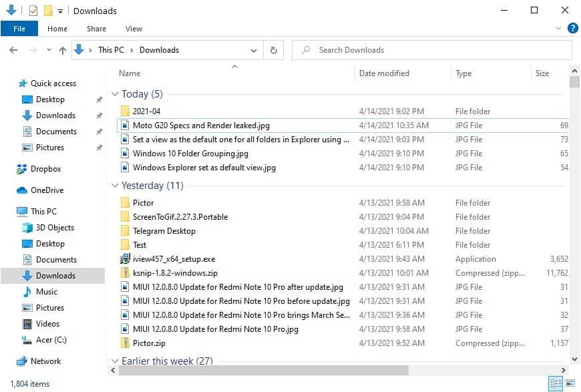Screen dimensions: 581x392
Task: Sort by the Type column header
Action: (463, 73)
